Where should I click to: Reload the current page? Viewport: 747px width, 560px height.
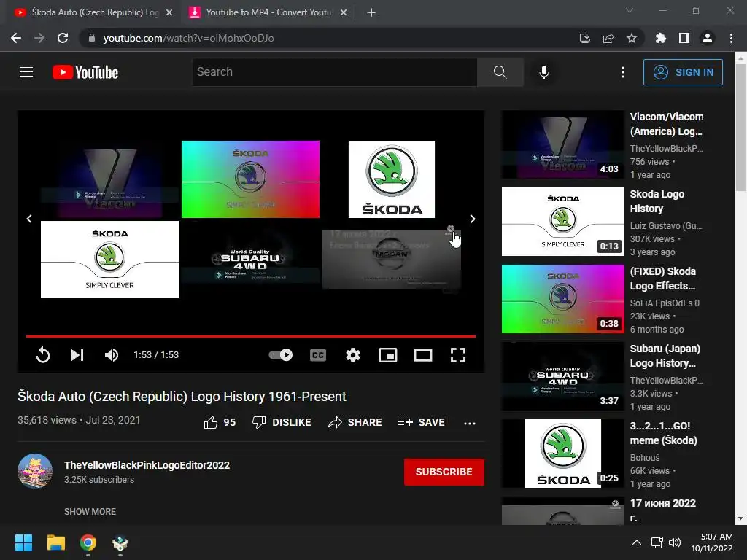(63, 38)
